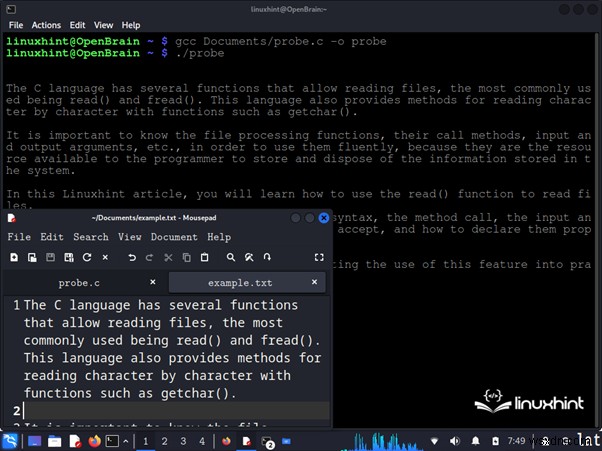Click the show desktop launcher in panel
This screenshot has width=602, height=451.
coord(35,441)
